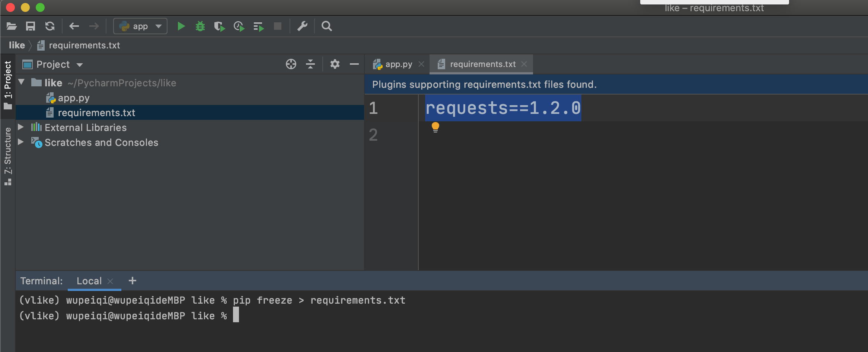Toggle the 1: Project tool window
This screenshot has height=352, width=868.
pos(8,85)
